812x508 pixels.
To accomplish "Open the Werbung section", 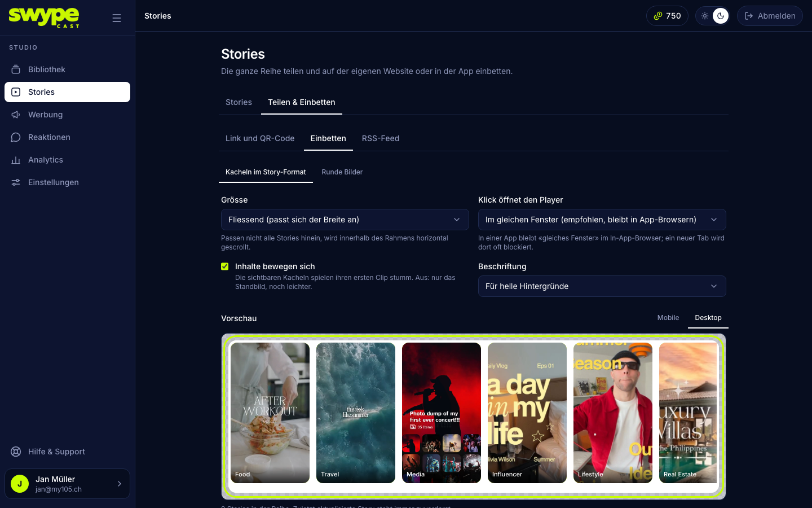I will pos(67,115).
